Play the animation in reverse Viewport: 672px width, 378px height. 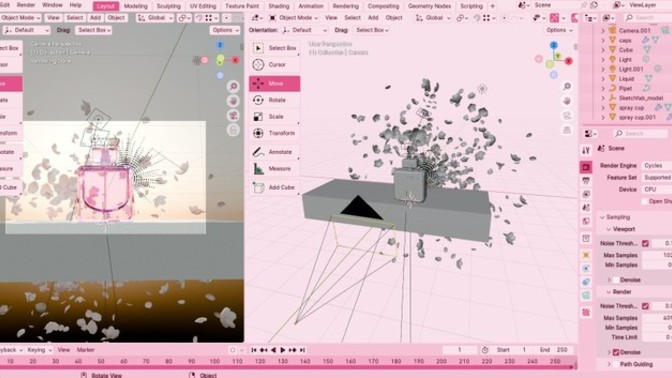coord(273,350)
